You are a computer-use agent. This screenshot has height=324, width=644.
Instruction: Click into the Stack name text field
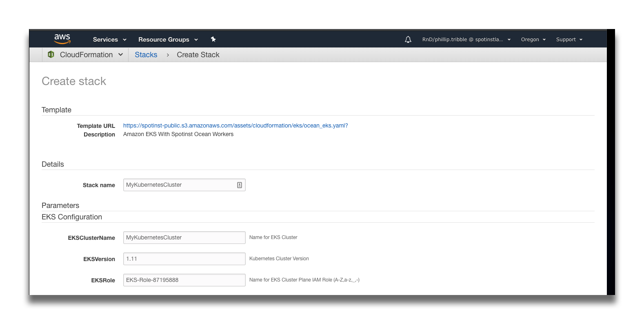click(x=180, y=185)
